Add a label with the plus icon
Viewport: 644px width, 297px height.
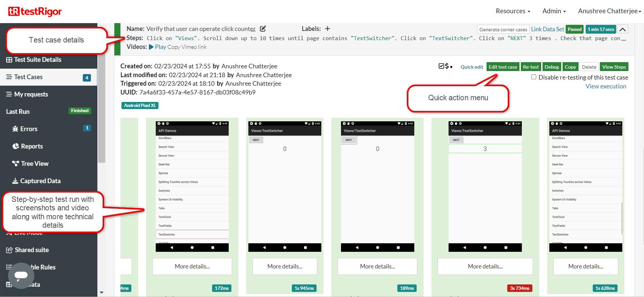(x=327, y=29)
